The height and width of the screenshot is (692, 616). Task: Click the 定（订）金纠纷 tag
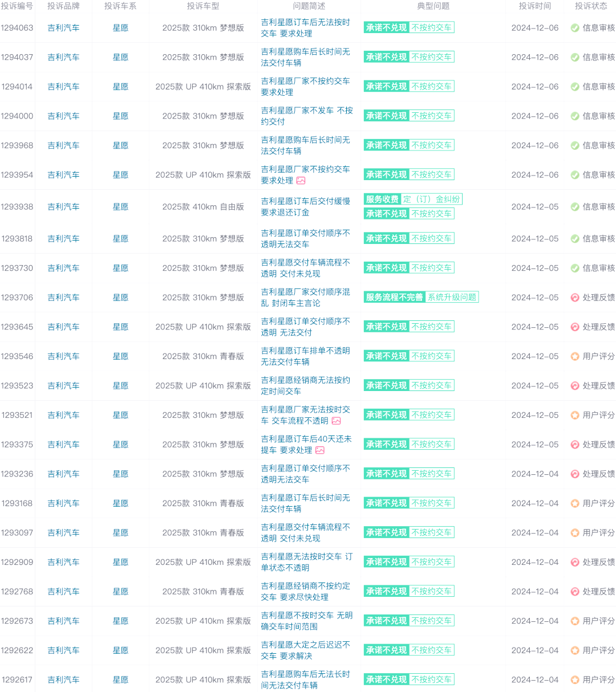pos(431,200)
